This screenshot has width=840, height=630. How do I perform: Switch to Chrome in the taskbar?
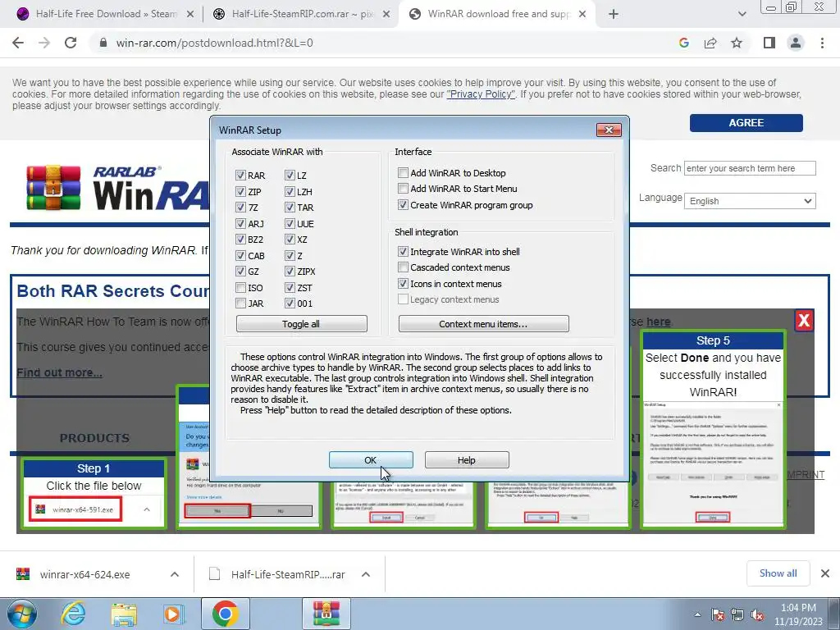click(226, 614)
